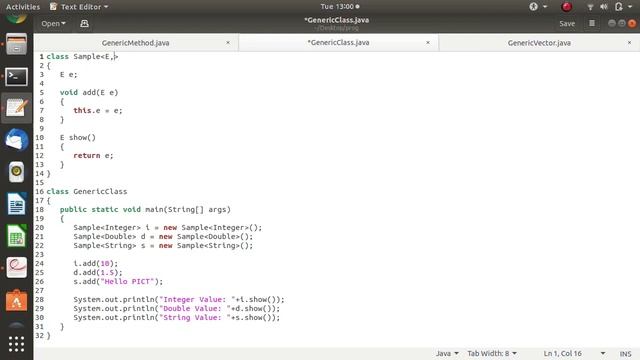640x360 pixels.
Task: Open the document viewer dock icon
Action: point(16,267)
